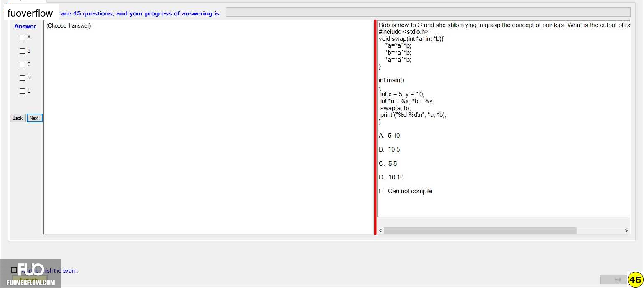
Task: Click the 'Answer' heading label
Action: (25, 26)
